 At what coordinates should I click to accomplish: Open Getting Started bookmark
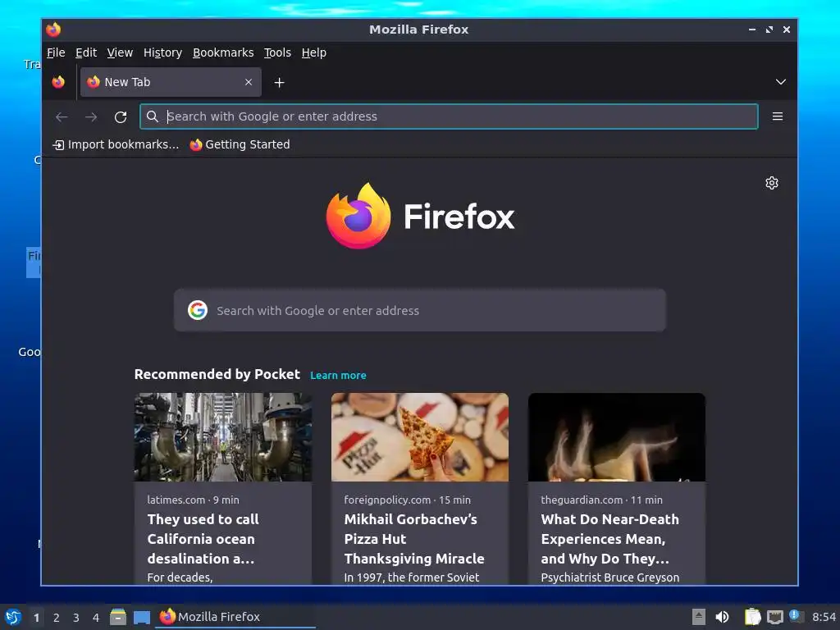[240, 144]
